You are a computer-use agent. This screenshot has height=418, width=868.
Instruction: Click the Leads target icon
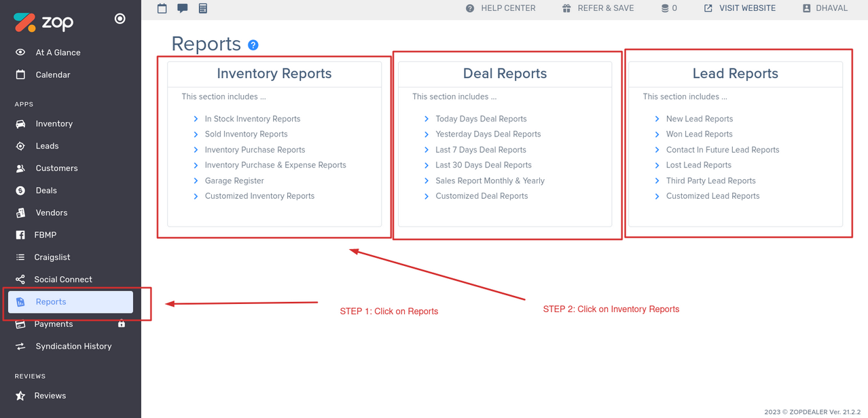tap(20, 146)
